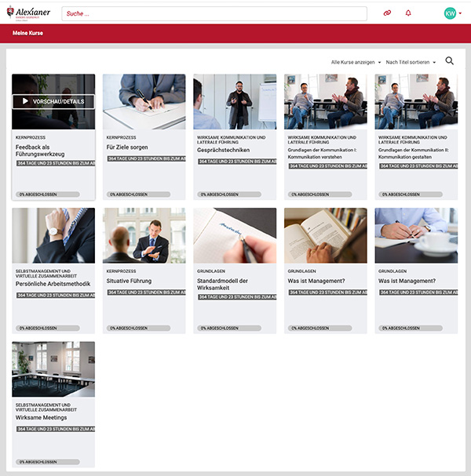The width and height of the screenshot is (471, 476).
Task: Open 'Grundlagen der Kommunikation II' course title
Action: tap(413, 153)
